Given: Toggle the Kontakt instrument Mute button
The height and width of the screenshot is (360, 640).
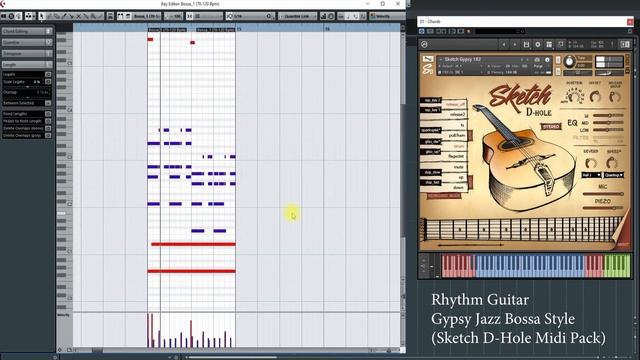Looking at the screenshot, I should coord(558,71).
